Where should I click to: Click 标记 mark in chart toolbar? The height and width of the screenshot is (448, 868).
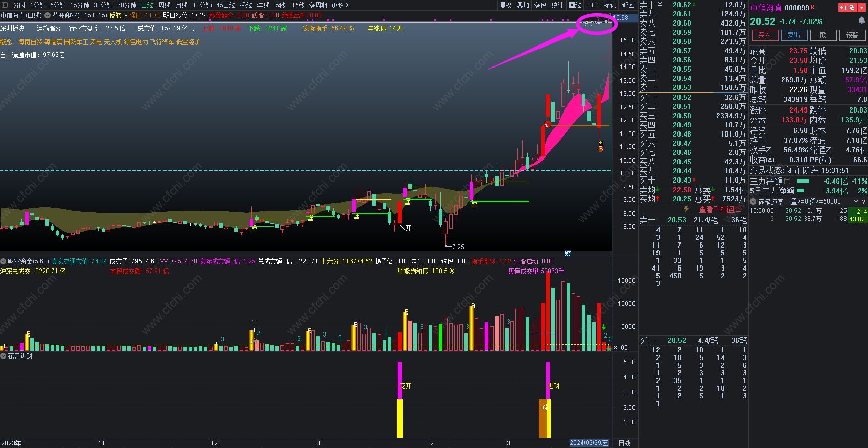[609, 5]
